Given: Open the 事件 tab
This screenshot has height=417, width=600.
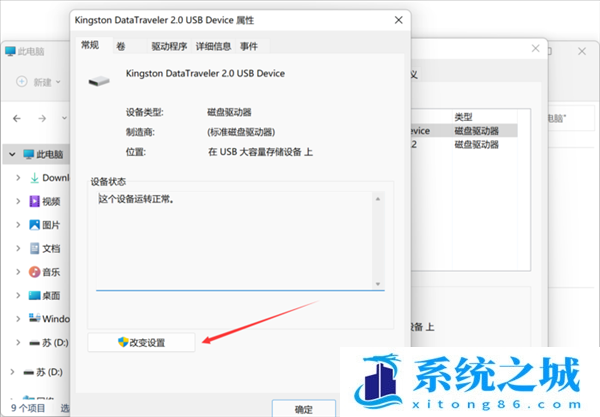Looking at the screenshot, I should [x=248, y=46].
